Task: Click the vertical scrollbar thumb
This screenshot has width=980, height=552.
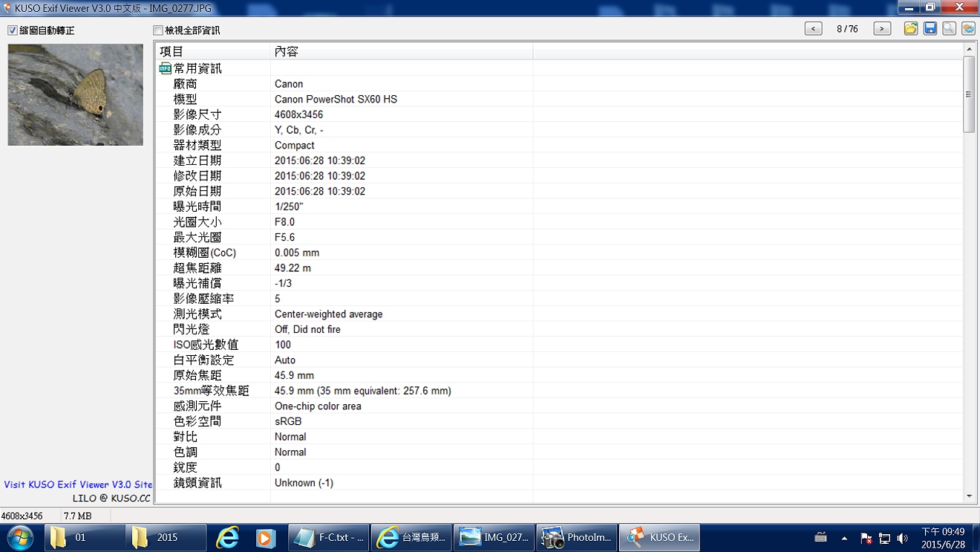Action: click(x=969, y=94)
